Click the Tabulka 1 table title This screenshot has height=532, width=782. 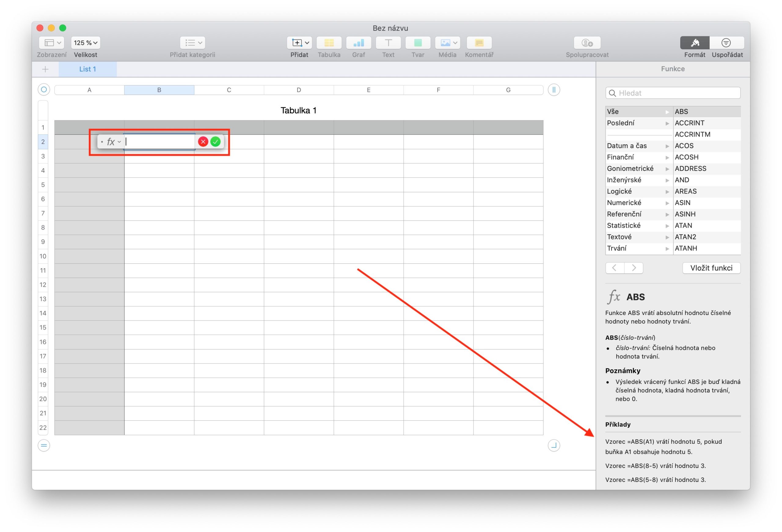tap(298, 110)
